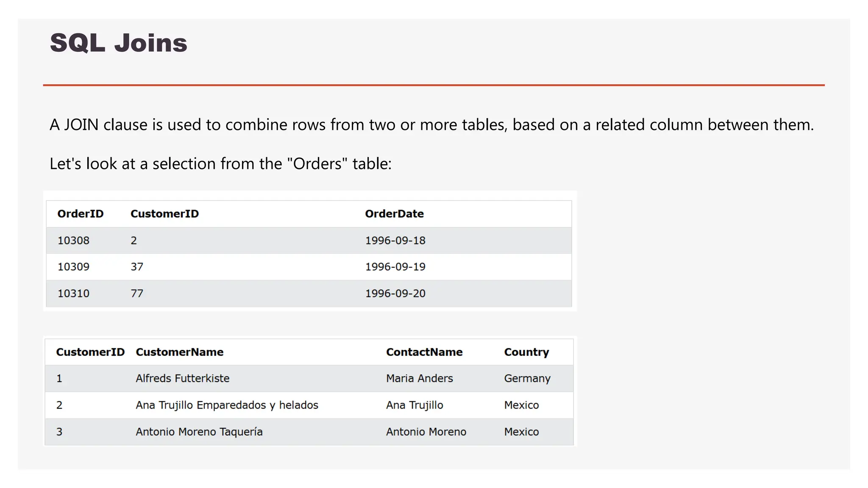Image resolution: width=868 pixels, height=488 pixels.
Task: Click CustomerID value 37 in Orders table
Action: [x=137, y=267]
